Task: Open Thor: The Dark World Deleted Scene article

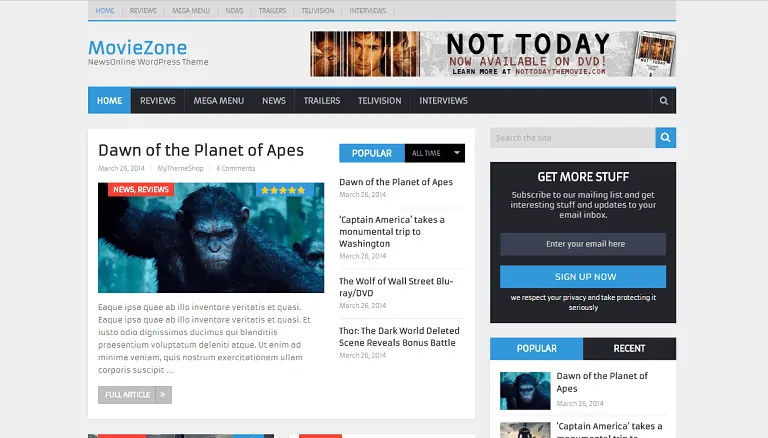Action: click(399, 337)
